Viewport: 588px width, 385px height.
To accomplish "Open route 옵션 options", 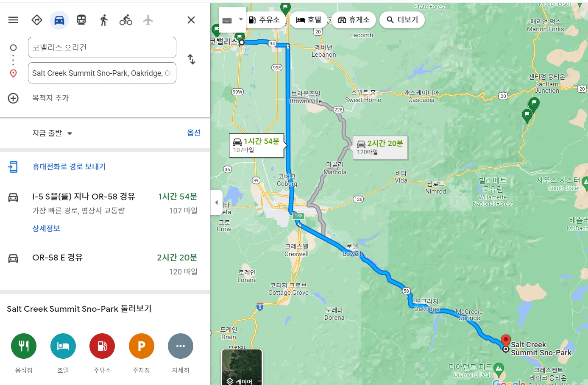I will click(194, 133).
